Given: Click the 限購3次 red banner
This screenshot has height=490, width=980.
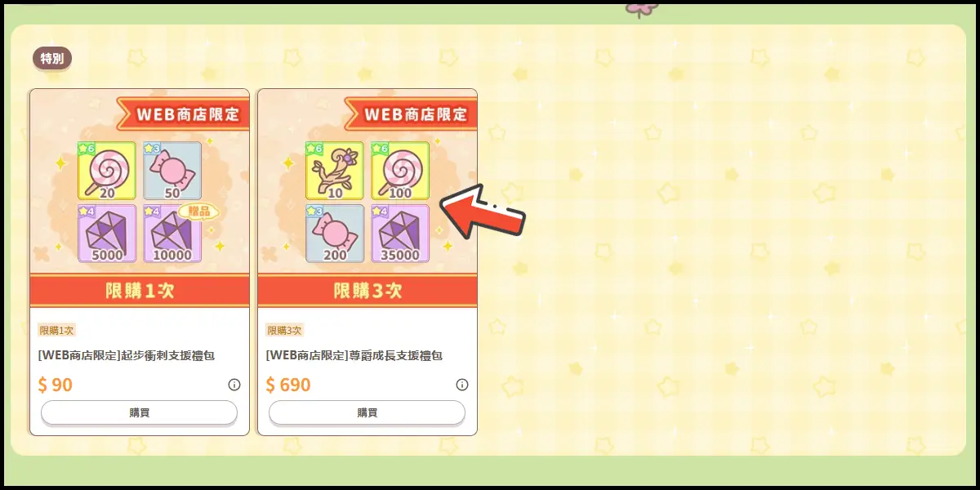Looking at the screenshot, I should click(367, 290).
